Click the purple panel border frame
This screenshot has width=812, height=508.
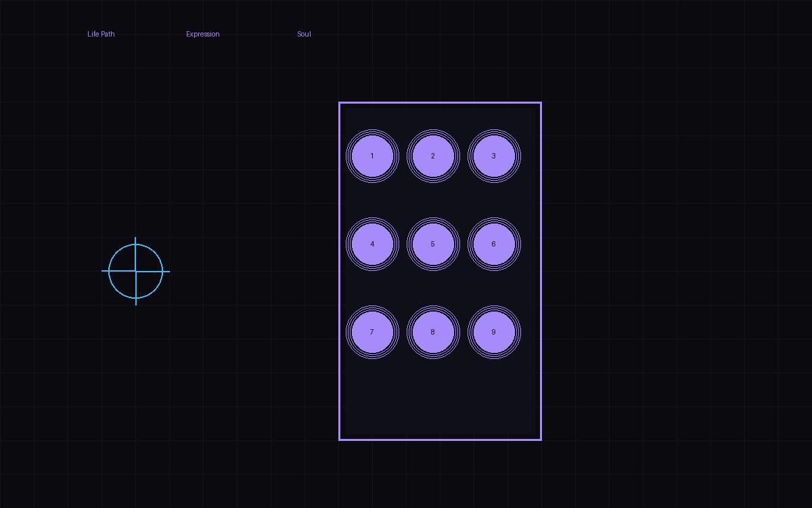(440, 102)
